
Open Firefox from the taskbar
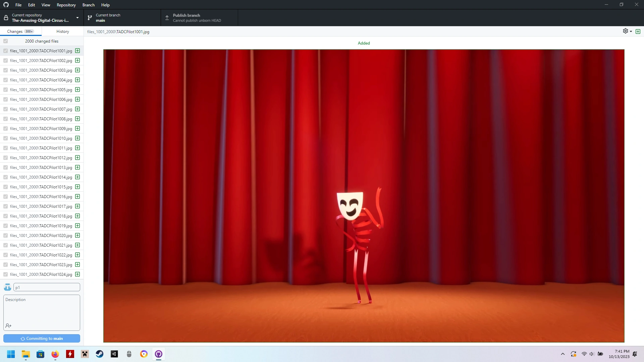click(x=55, y=354)
